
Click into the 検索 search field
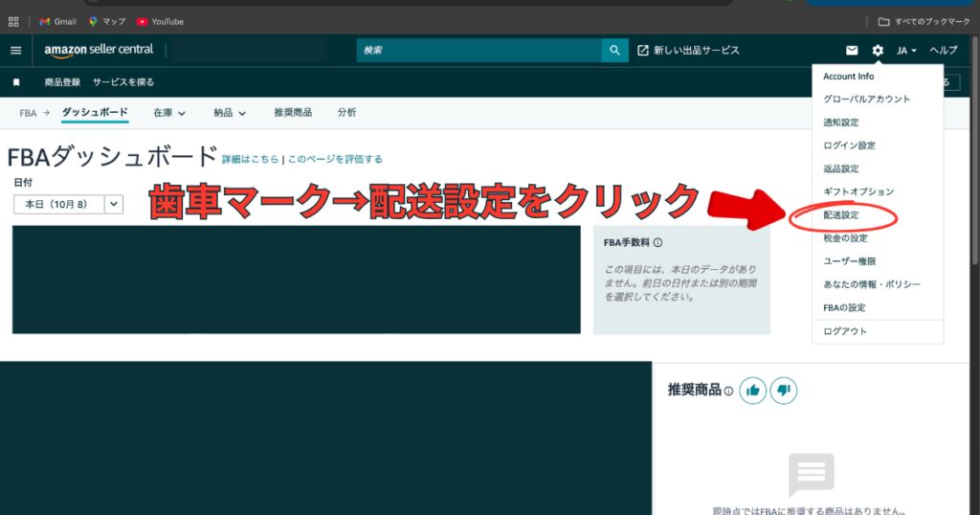(x=479, y=51)
